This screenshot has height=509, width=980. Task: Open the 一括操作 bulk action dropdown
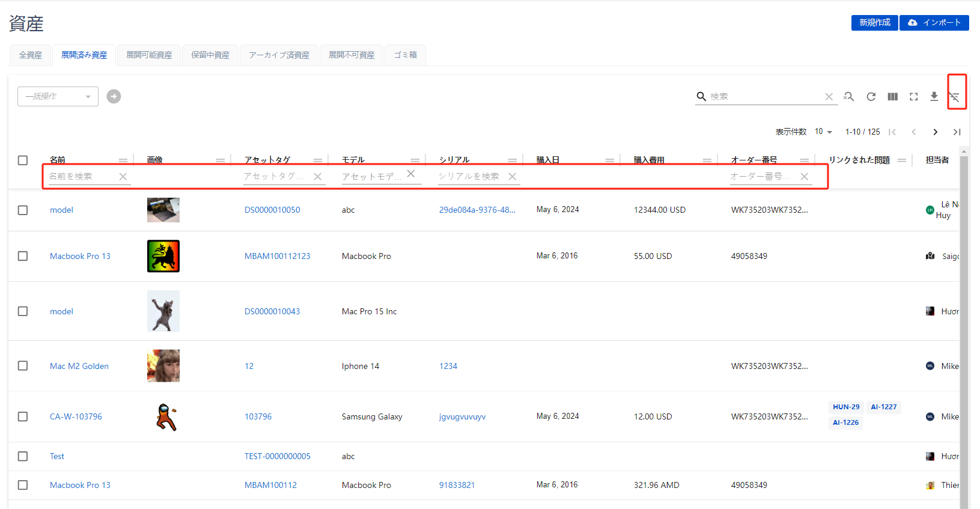tap(58, 97)
